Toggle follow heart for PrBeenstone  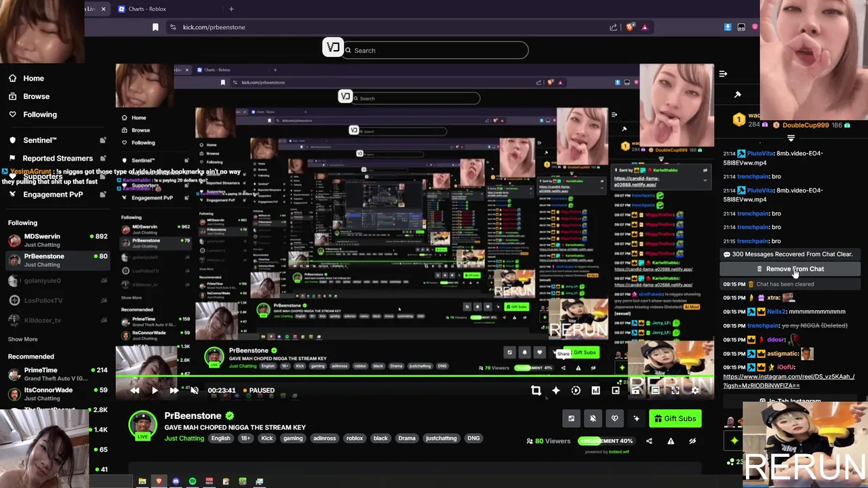[x=614, y=419]
